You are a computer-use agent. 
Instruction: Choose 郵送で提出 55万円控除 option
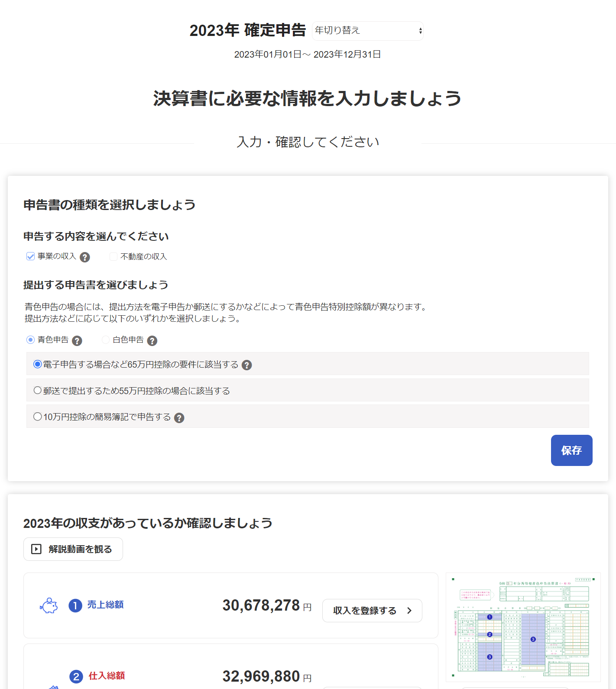click(38, 391)
